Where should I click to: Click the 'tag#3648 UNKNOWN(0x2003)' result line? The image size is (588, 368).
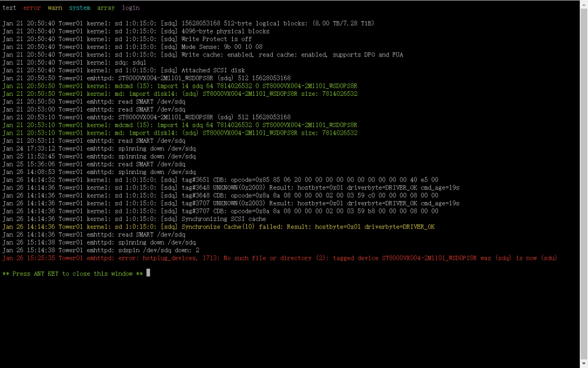pyautogui.click(x=231, y=188)
